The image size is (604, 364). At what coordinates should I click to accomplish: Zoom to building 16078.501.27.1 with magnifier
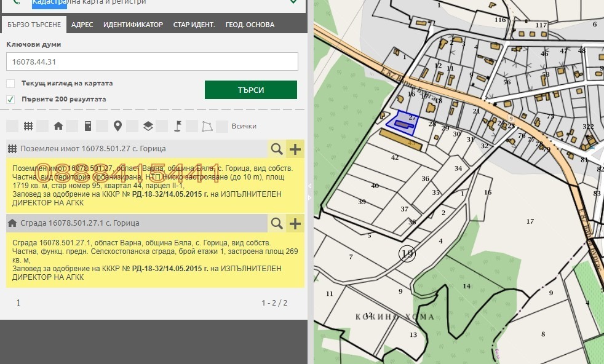277,223
